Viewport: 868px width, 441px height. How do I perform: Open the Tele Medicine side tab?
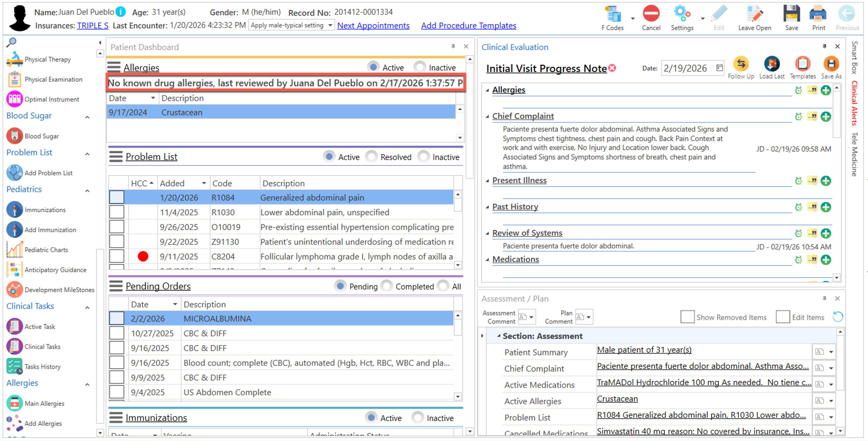pyautogui.click(x=855, y=154)
